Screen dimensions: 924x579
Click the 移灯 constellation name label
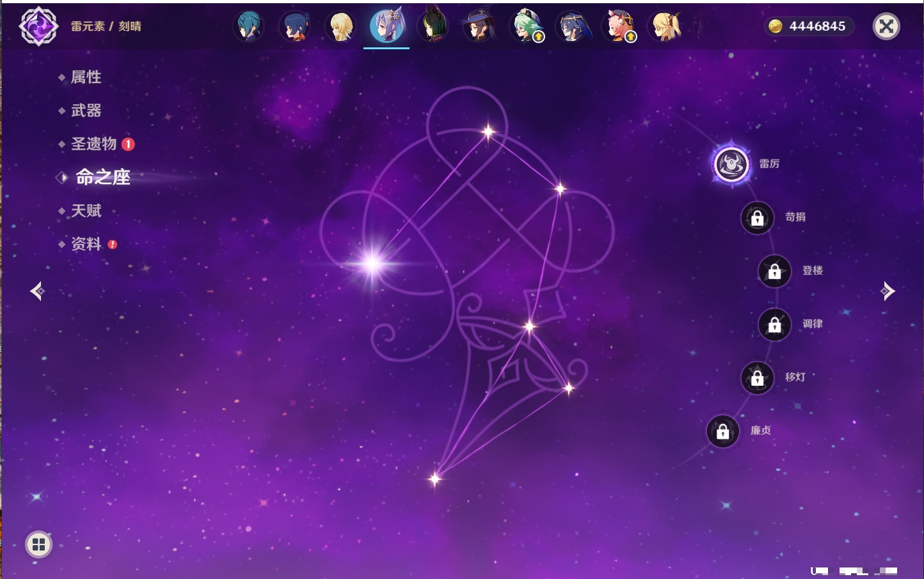tap(795, 377)
